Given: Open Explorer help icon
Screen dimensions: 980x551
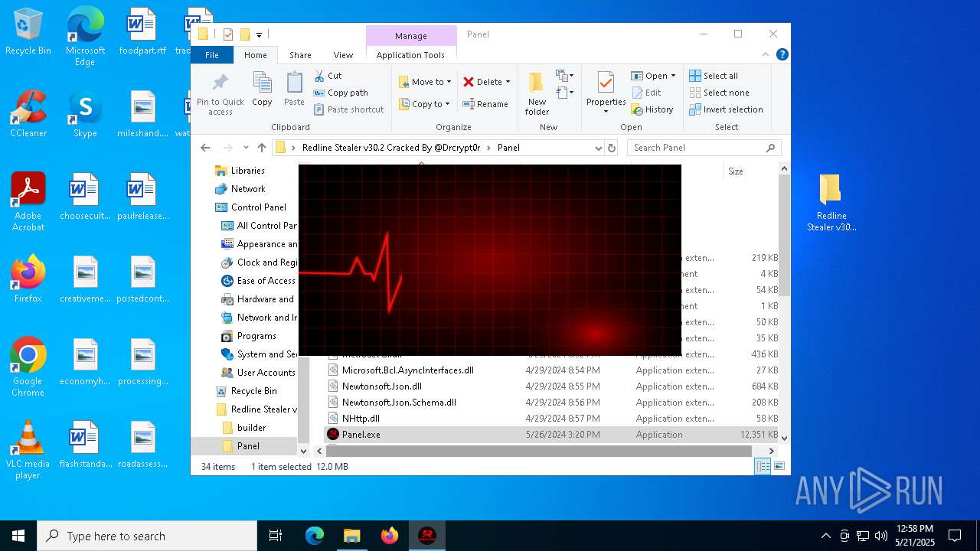Looking at the screenshot, I should pos(782,54).
